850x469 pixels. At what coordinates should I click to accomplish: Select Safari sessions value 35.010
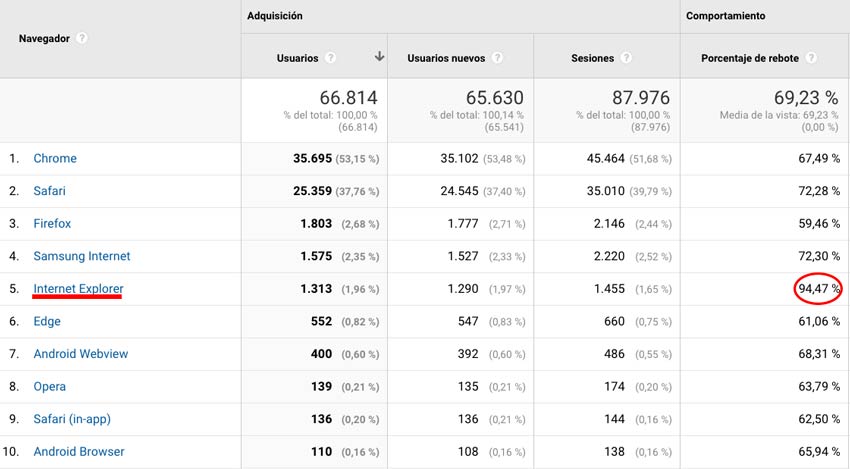pyautogui.click(x=606, y=191)
